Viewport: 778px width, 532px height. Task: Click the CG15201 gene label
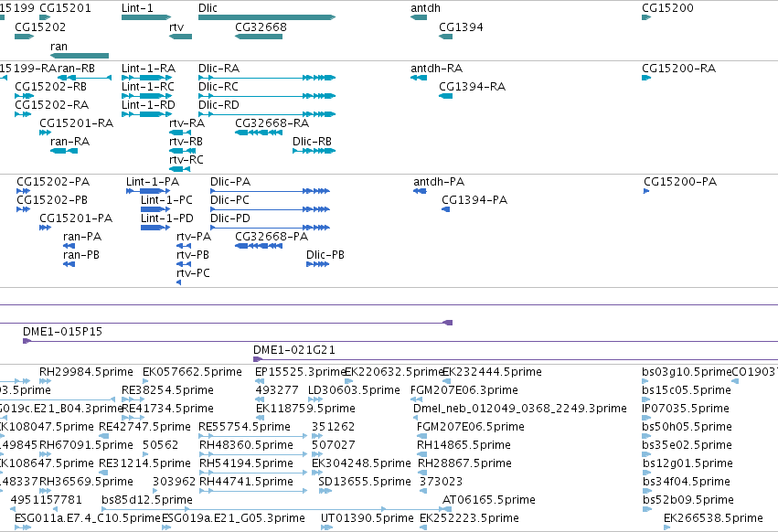pyautogui.click(x=65, y=8)
